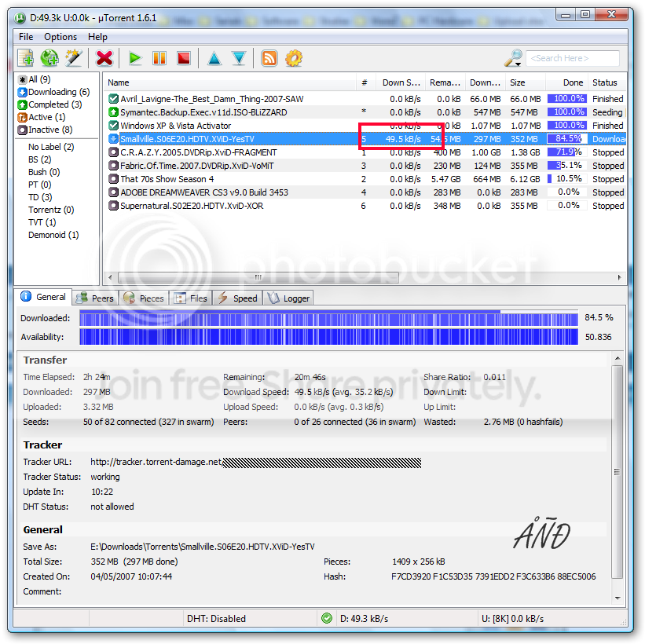Open Preferences gear icon
Image resolution: width=645 pixels, height=644 pixels.
294,58
